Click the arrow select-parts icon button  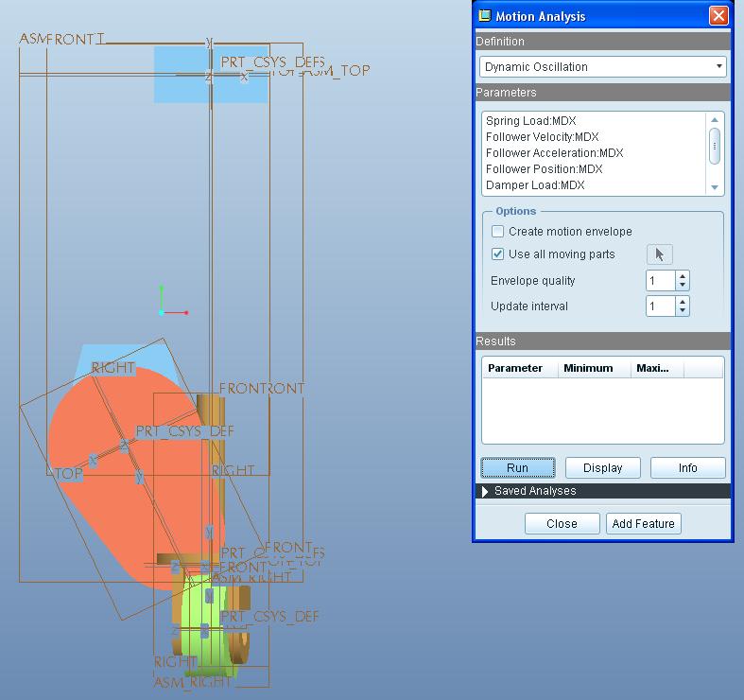(x=660, y=254)
